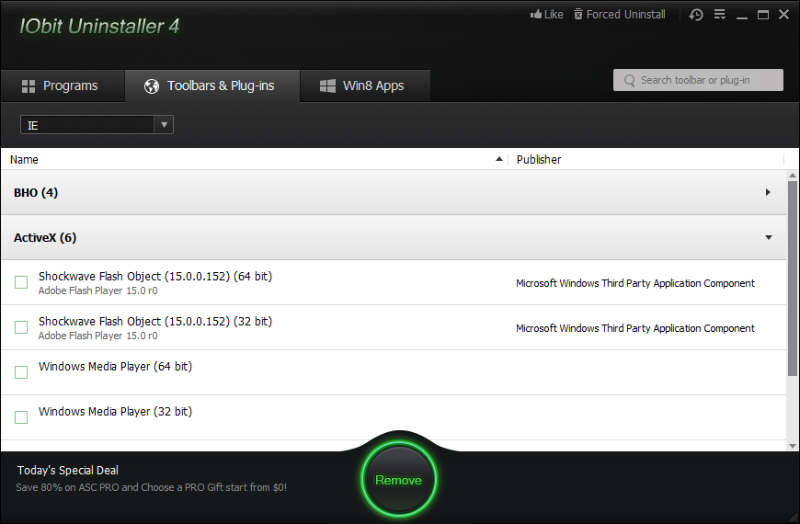The image size is (800, 524).
Task: Click the Programs grid icon
Action: pos(28,86)
